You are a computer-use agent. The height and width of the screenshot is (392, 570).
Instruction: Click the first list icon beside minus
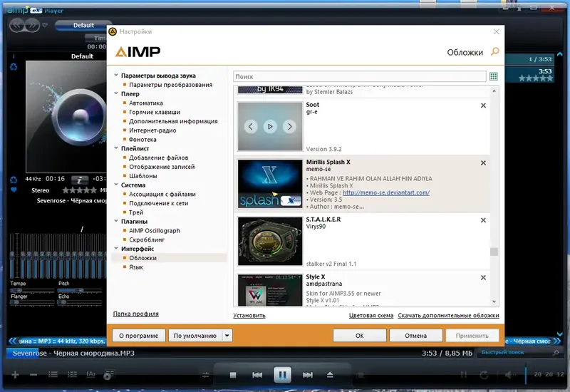tap(53, 375)
